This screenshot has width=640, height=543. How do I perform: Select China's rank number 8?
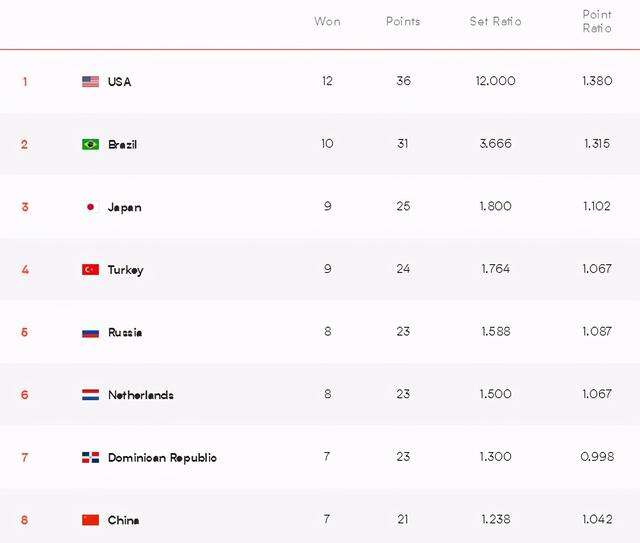click(x=24, y=520)
